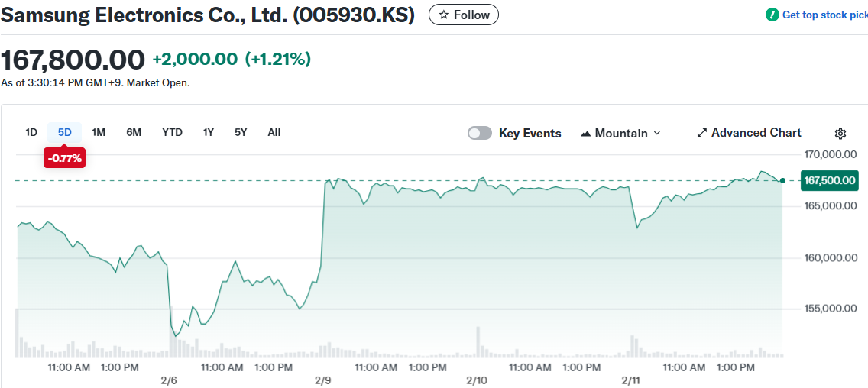The height and width of the screenshot is (388, 868).
Task: Show All-time price history
Action: tap(274, 132)
